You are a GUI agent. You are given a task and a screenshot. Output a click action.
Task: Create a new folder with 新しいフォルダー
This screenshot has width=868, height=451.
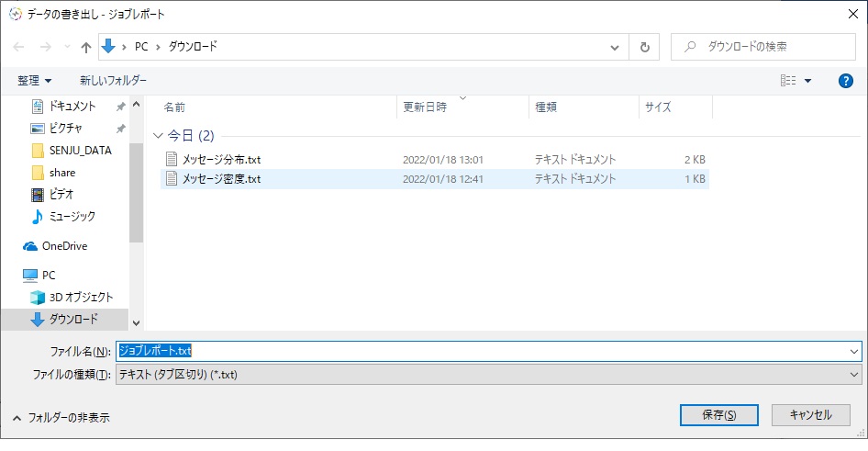[113, 80]
